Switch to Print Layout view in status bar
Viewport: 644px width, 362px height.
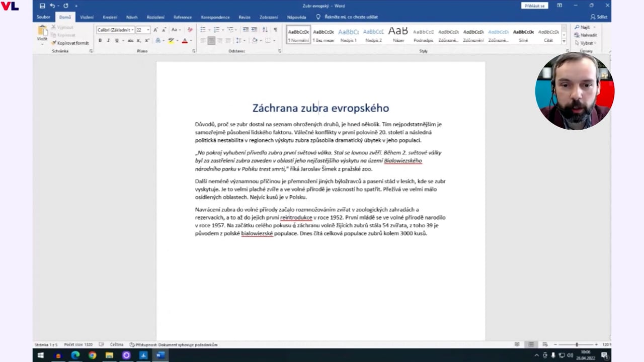[x=531, y=344]
